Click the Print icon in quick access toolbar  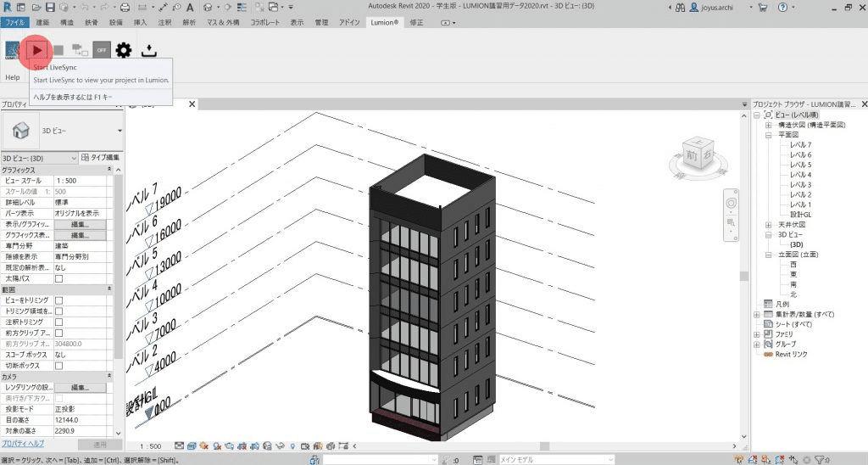(x=124, y=7)
